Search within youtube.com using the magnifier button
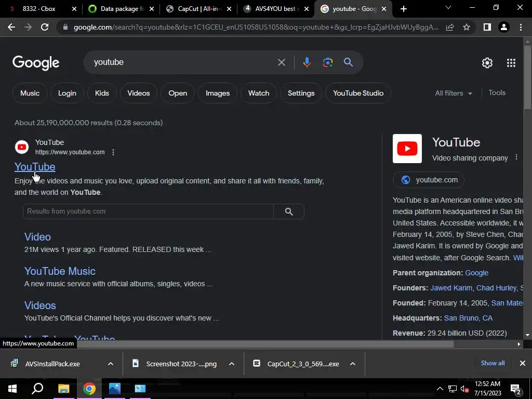The width and height of the screenshot is (532, 399). click(289, 211)
